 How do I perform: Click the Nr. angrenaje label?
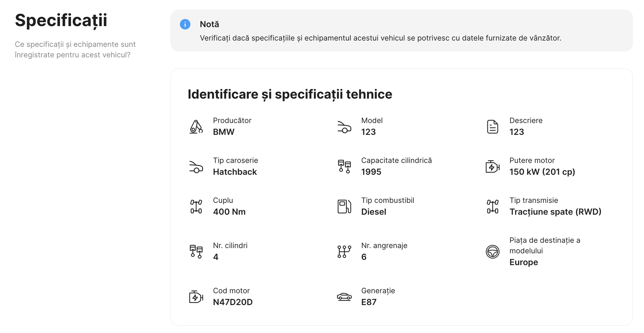click(384, 246)
